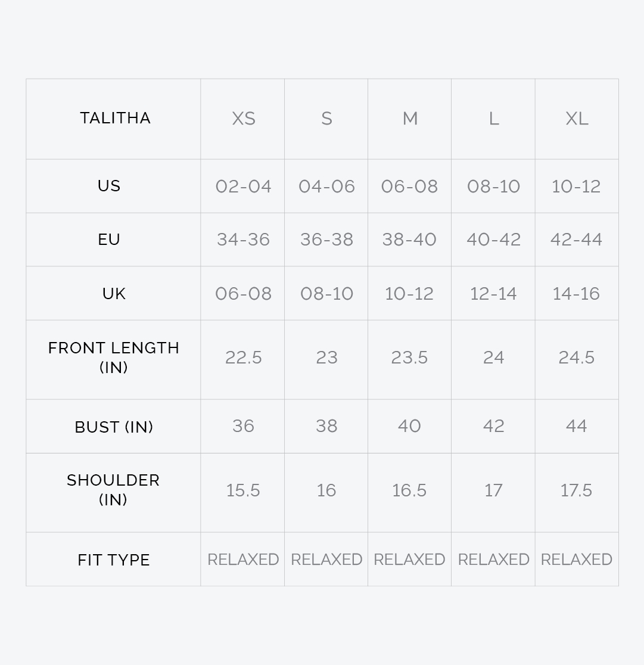This screenshot has width=644, height=665.
Task: Click UK size 14-16 cell
Action: (x=576, y=294)
